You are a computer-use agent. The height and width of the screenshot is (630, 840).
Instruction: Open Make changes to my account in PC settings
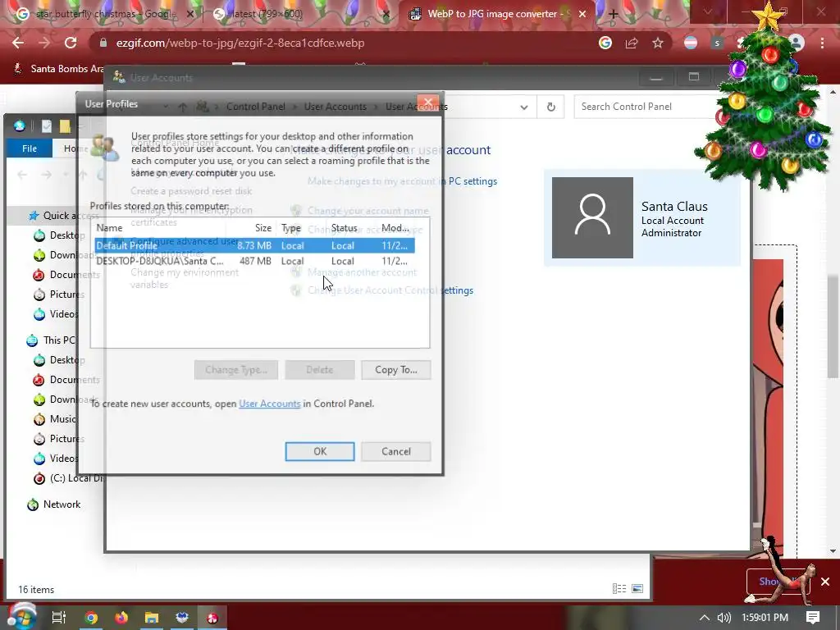click(x=402, y=181)
